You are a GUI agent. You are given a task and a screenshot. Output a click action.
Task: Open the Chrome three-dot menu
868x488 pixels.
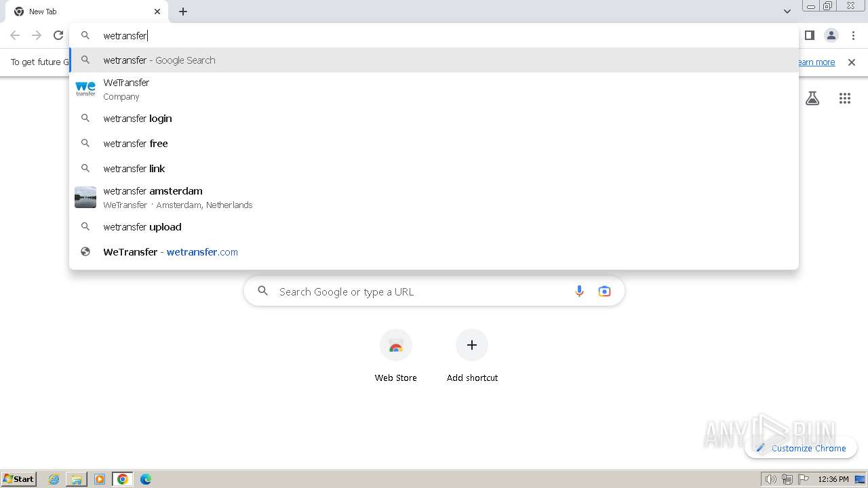853,35
